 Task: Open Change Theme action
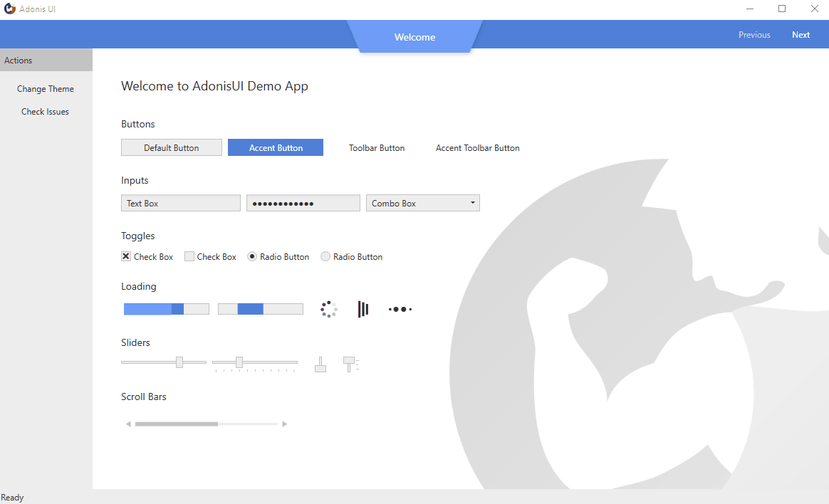pos(46,89)
